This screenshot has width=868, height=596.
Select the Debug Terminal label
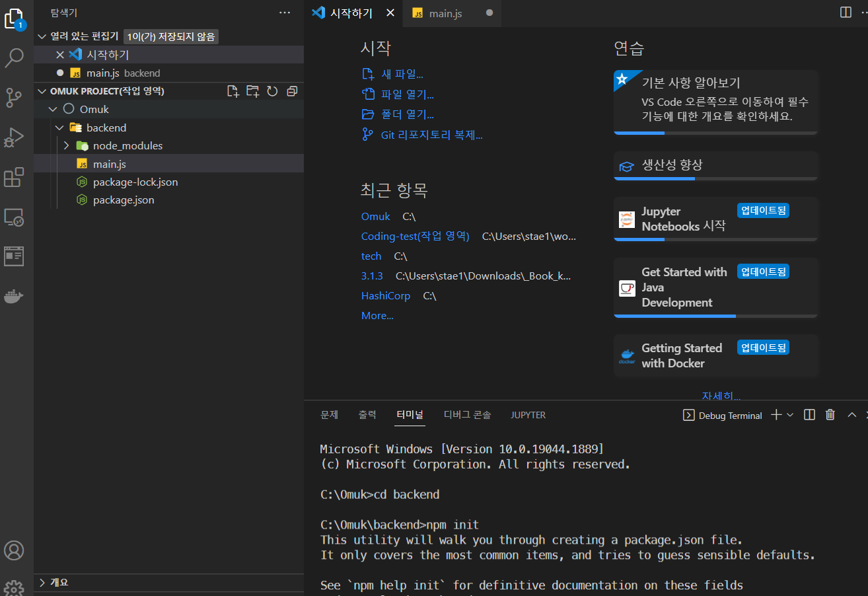[x=730, y=416]
